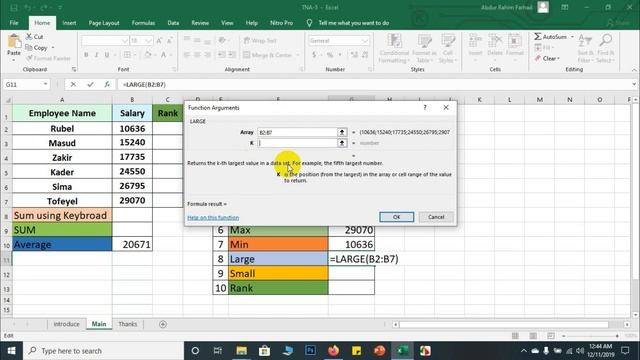The width and height of the screenshot is (640, 360).
Task: Click the Clear eraser icon
Action: [538, 58]
